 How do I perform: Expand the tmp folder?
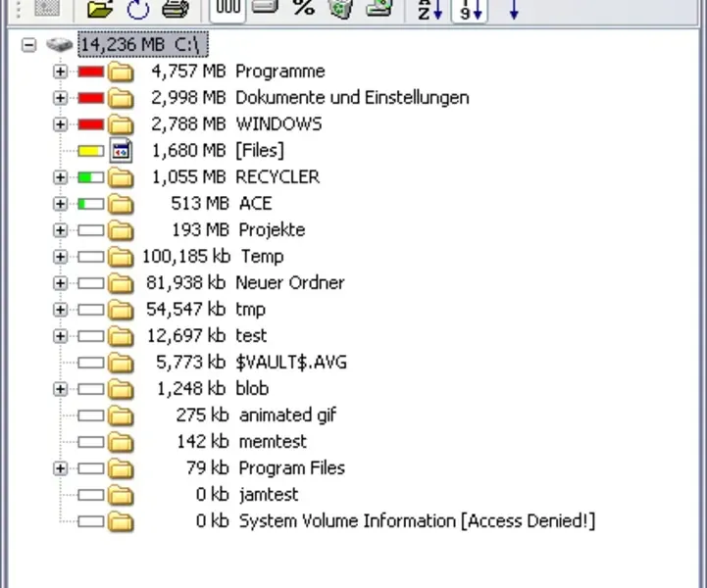point(60,310)
